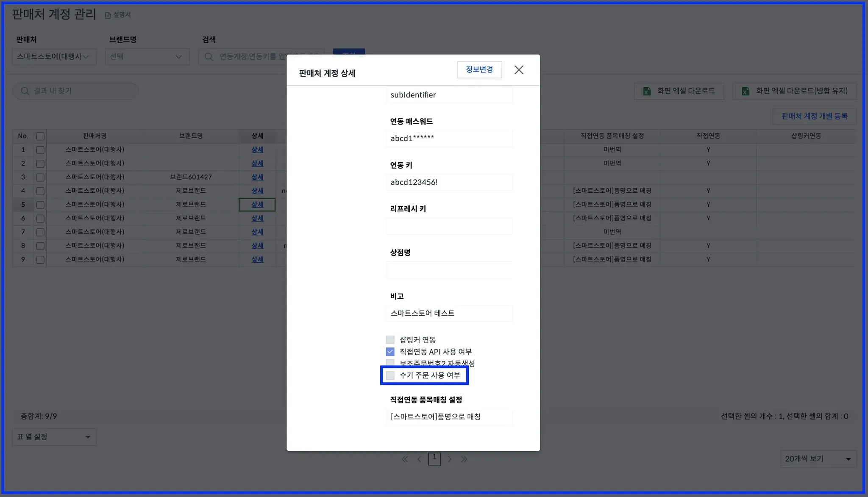Go to the last page arrow icon
This screenshot has width=868, height=497.
pos(464,459)
